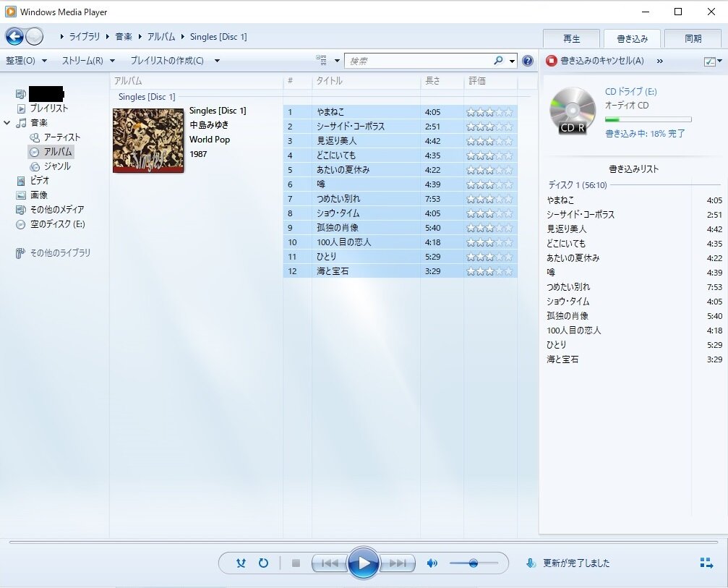Viewport: 728px width, 588px height.
Task: Open the プレイリスト library node
Action: point(48,108)
